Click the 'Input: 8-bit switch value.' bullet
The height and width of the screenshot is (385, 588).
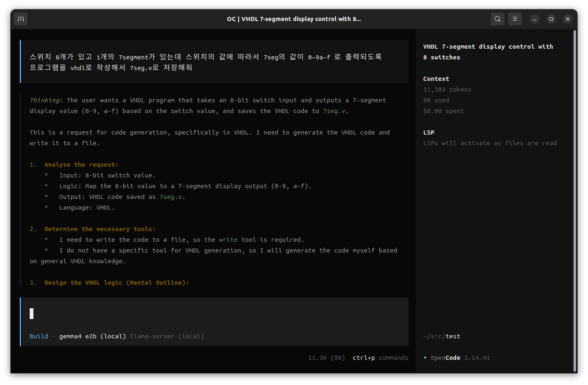pyautogui.click(x=107, y=175)
